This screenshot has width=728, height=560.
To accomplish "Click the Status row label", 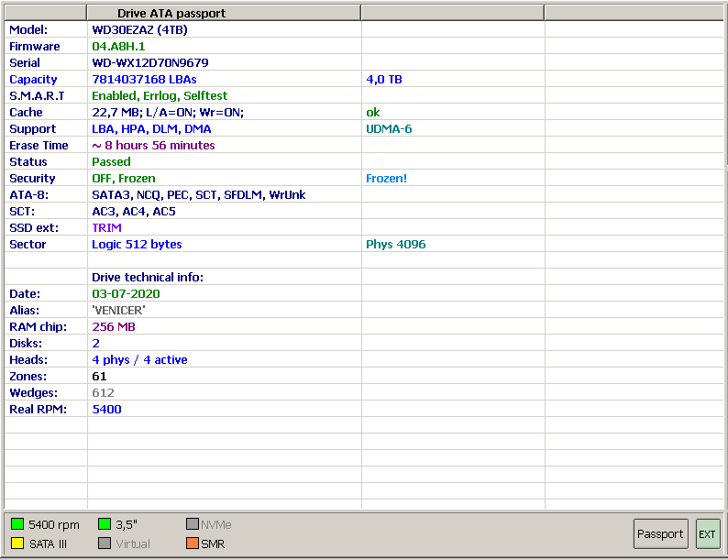I will (28, 162).
